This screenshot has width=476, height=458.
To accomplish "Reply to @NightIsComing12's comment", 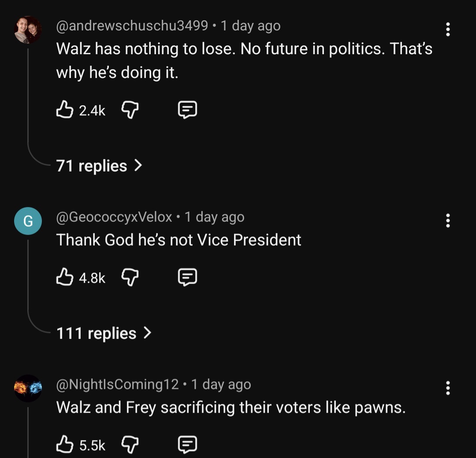I will tap(187, 444).
